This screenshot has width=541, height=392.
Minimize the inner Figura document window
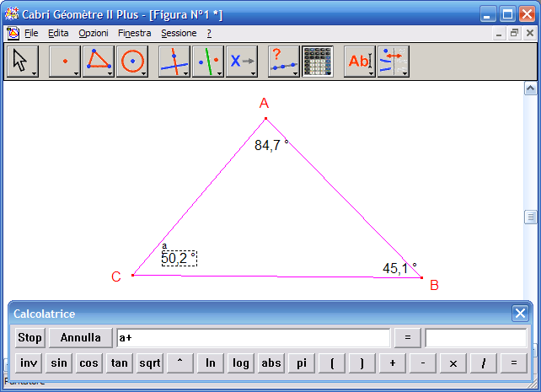point(499,34)
